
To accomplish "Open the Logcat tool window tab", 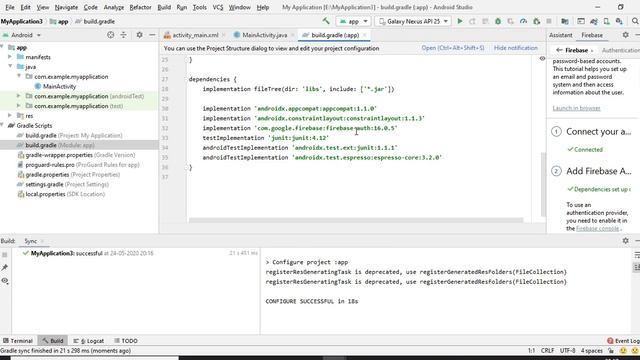I will point(89,340).
